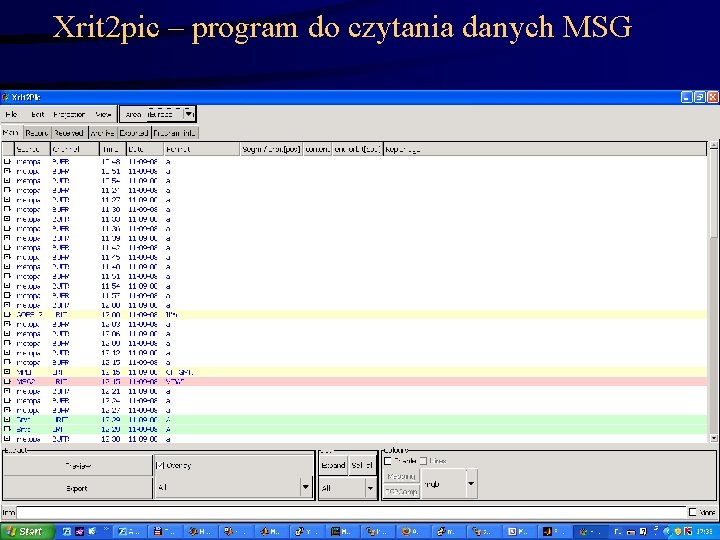720x540 pixels.
Task: Click the Info text field
Action: point(351,512)
